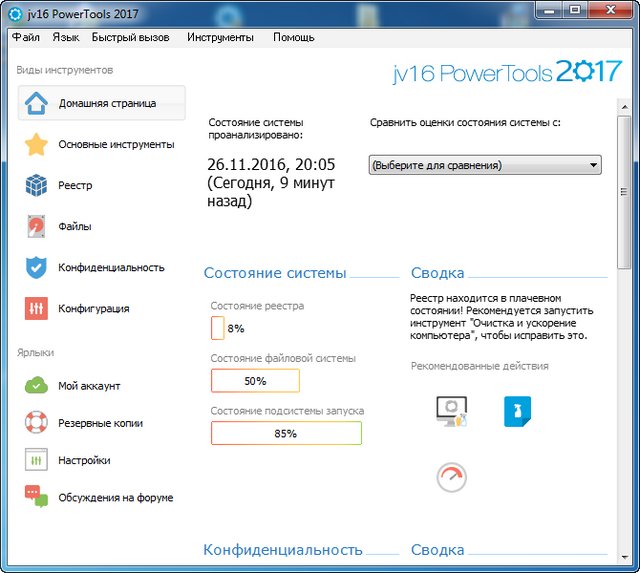Screen dimensions: 640x573
Task: Open the Помощь menu
Action: 294,37
